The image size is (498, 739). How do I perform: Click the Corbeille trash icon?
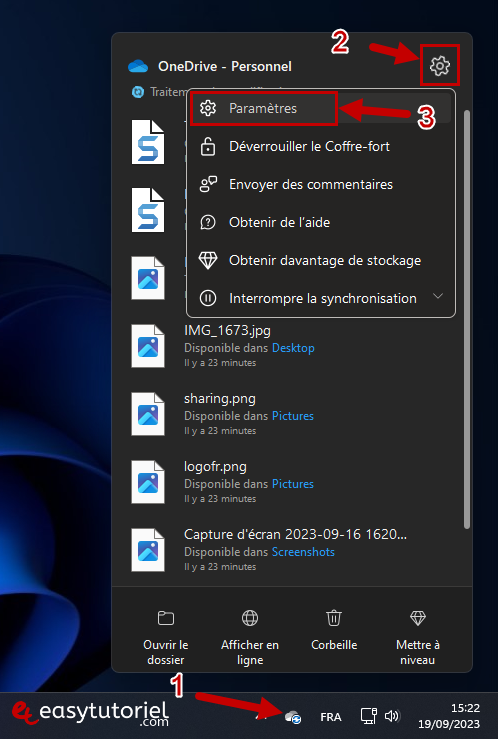click(334, 617)
